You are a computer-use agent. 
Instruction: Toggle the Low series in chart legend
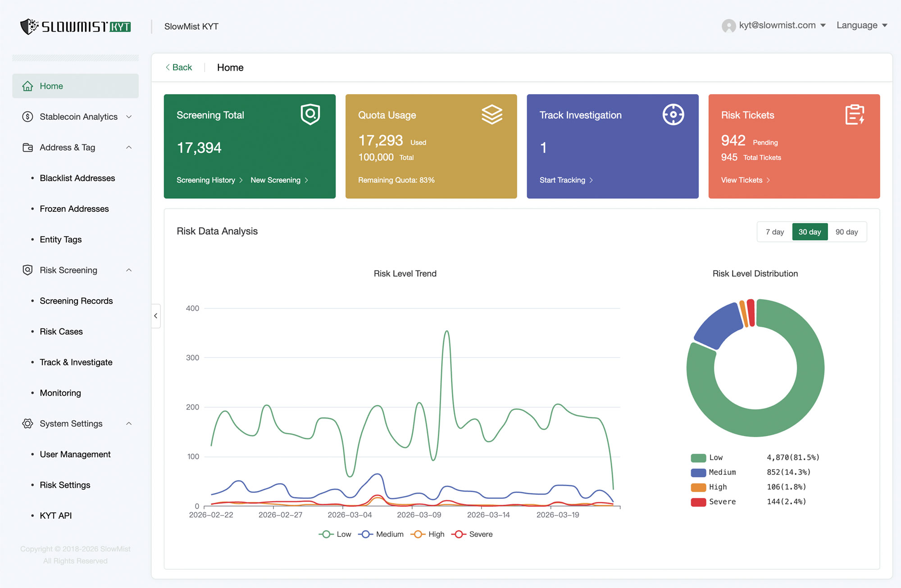[x=335, y=534]
